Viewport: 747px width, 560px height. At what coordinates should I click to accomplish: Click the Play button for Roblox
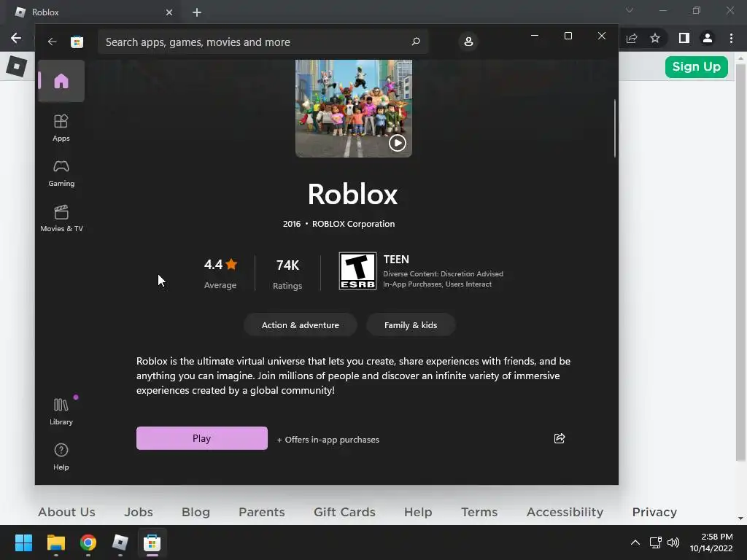201,438
